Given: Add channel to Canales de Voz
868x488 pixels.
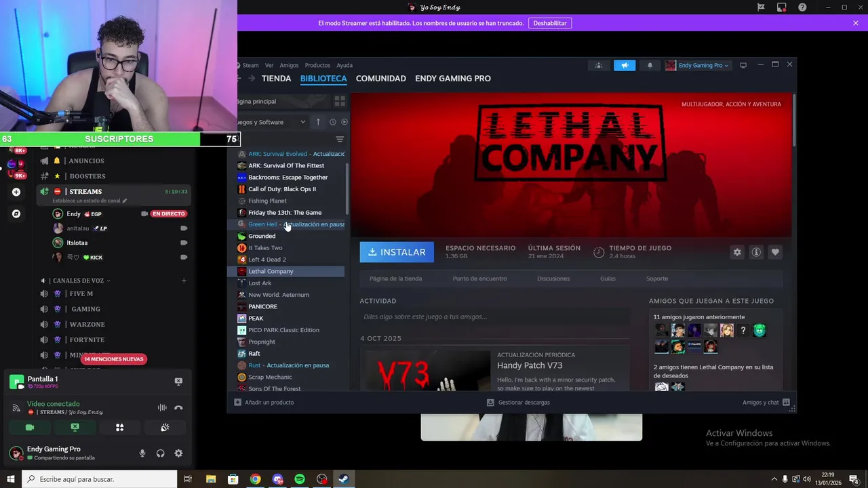Looking at the screenshot, I should [184, 281].
